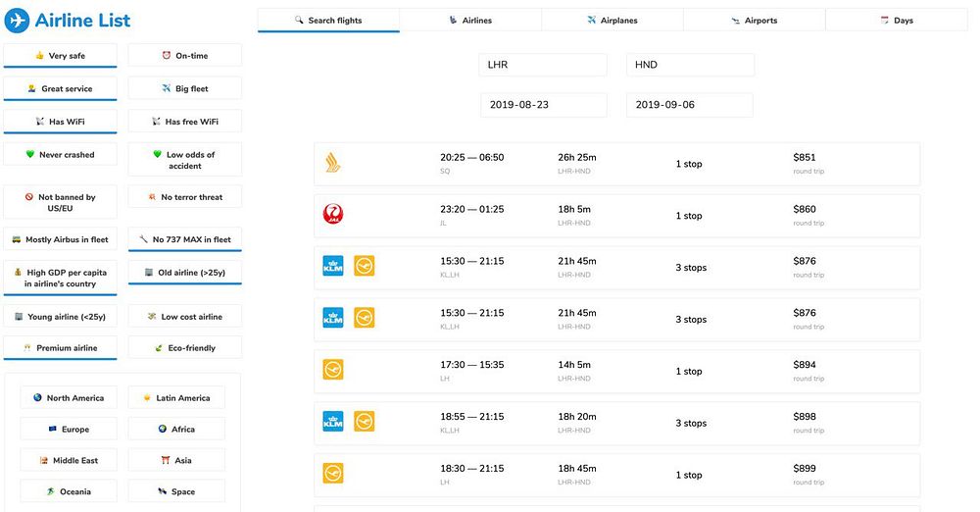Select the Middle East region
Screen dimensions: 980x512
tap(69, 460)
